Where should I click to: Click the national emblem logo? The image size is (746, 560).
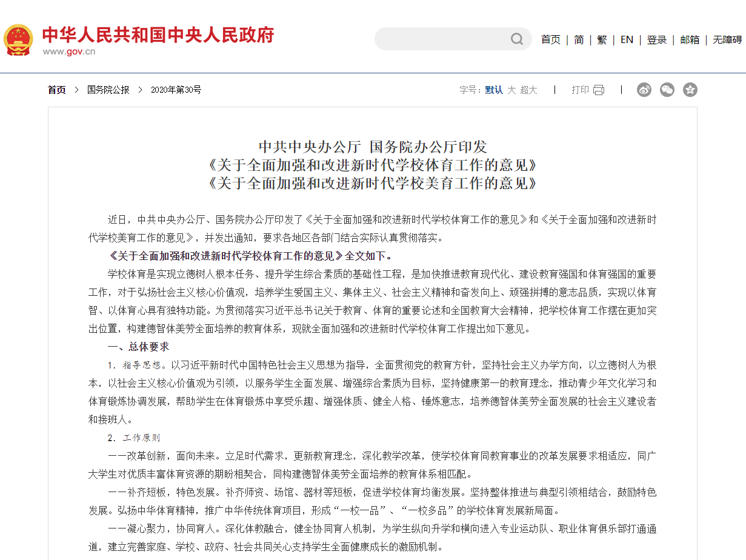click(x=18, y=40)
